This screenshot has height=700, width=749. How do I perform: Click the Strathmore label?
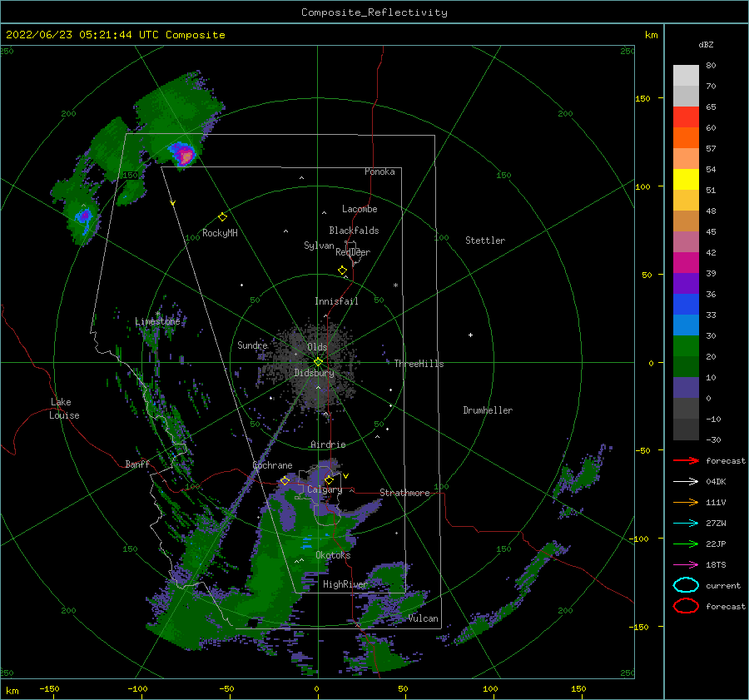pyautogui.click(x=404, y=493)
